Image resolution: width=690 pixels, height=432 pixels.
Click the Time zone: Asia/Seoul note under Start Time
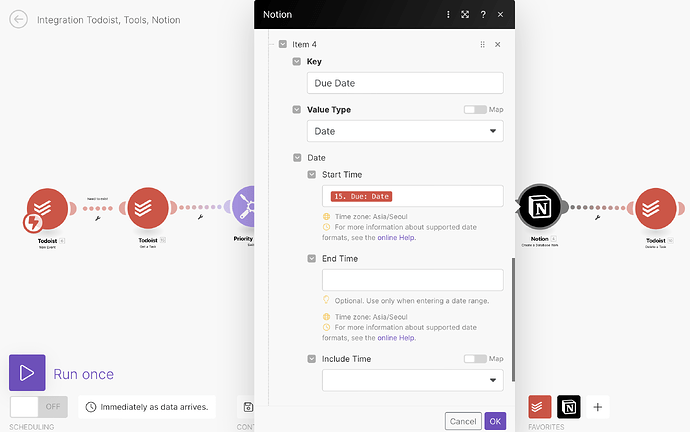tap(371, 216)
